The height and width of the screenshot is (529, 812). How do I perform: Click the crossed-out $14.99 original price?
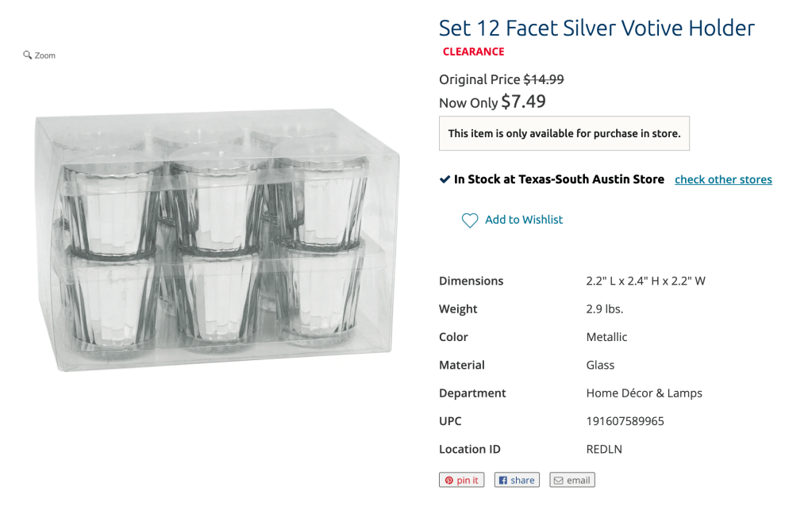point(544,79)
